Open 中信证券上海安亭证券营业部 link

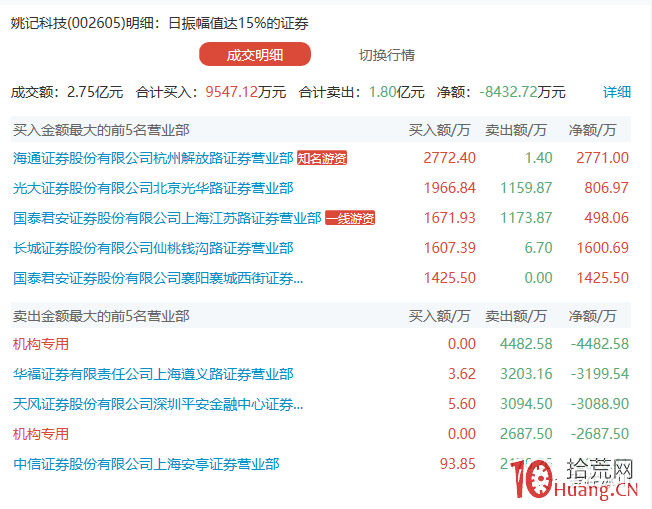pyautogui.click(x=146, y=464)
